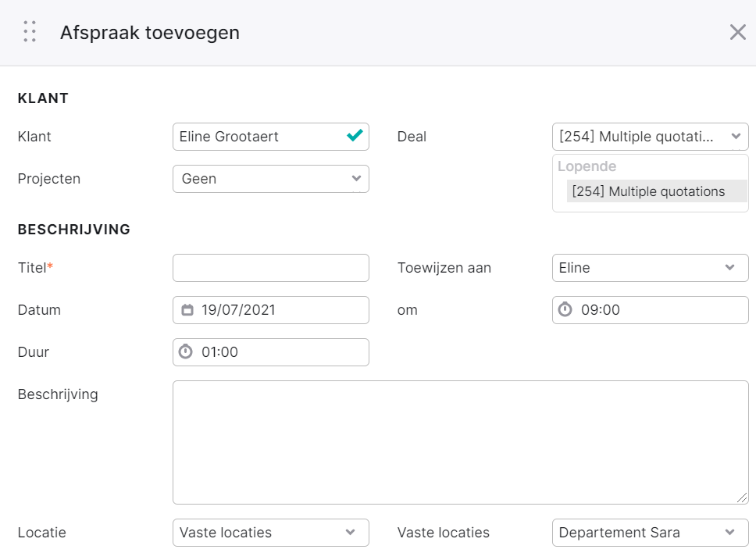Close the Afspraak toevoegen dialog
This screenshot has width=756, height=560.
tap(738, 32)
